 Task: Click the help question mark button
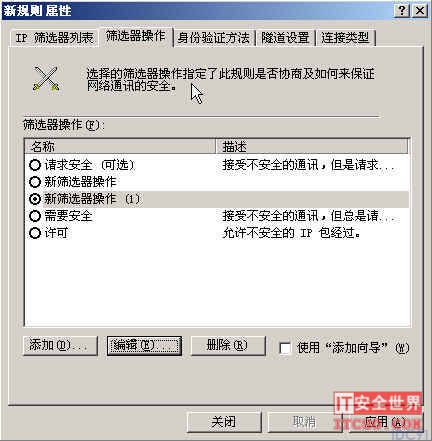tap(402, 11)
